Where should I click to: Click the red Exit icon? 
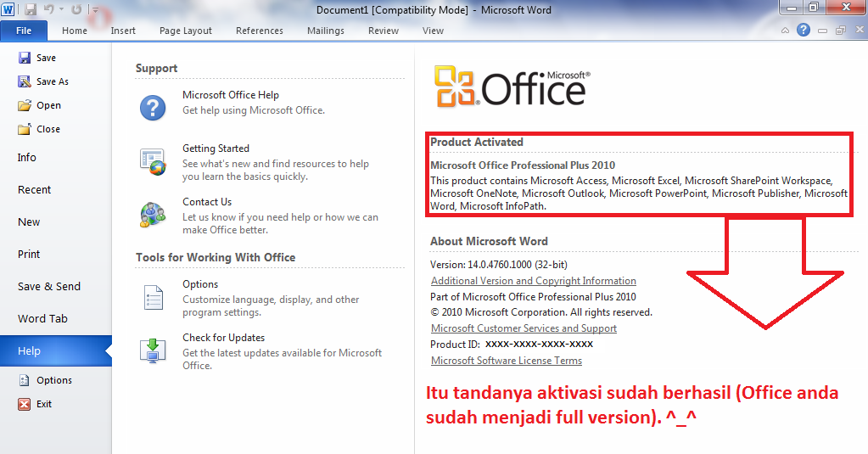point(25,404)
